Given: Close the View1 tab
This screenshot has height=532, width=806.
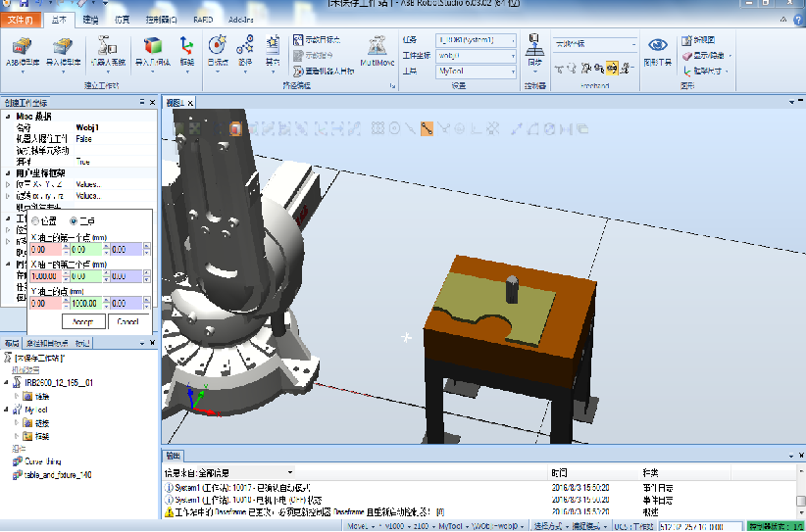Looking at the screenshot, I should click(189, 103).
